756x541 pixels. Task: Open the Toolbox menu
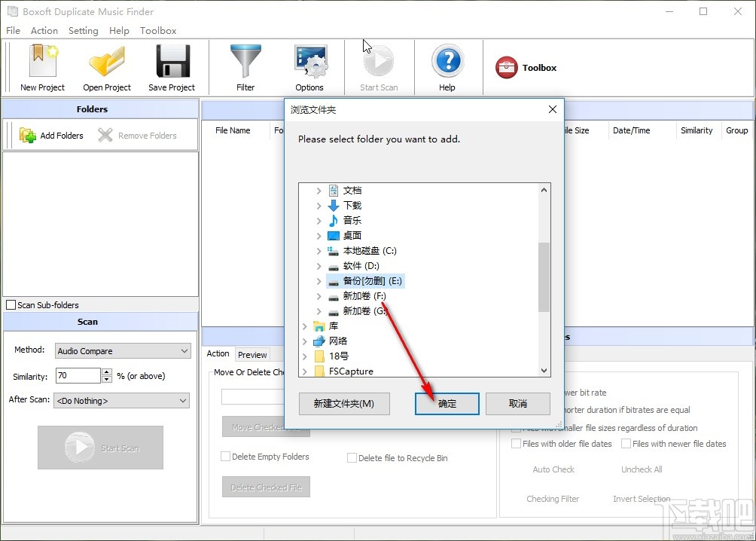pos(158,30)
